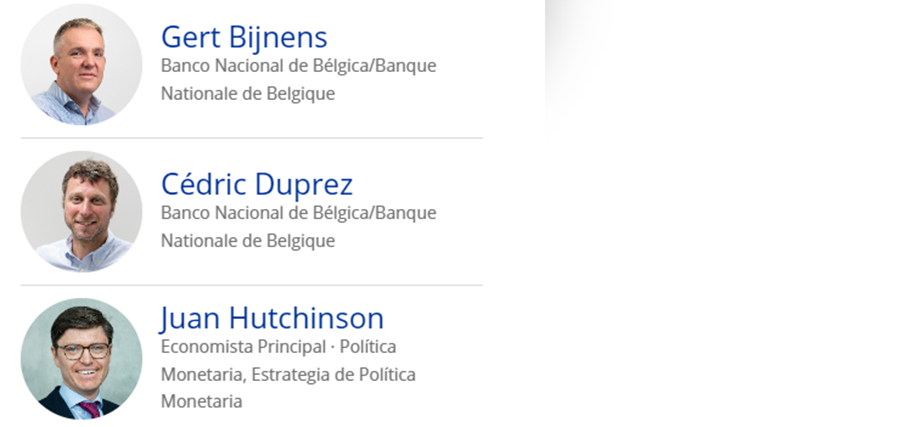Select Juan Hutchinson's portrait photo

[x=81, y=358]
